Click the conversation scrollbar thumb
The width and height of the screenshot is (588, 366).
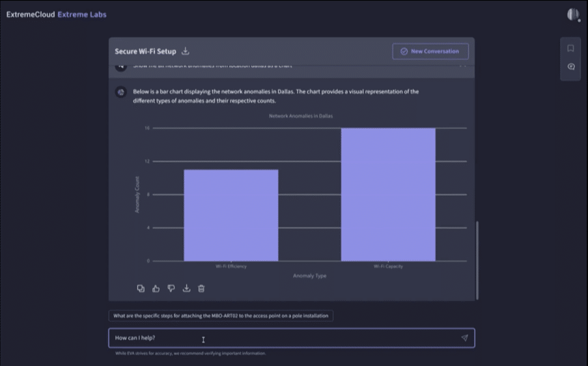pos(477,260)
